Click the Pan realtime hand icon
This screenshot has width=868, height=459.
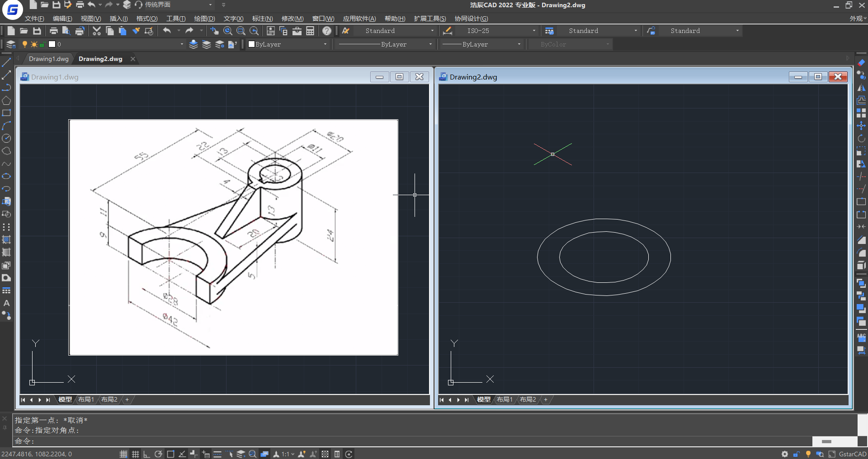214,31
